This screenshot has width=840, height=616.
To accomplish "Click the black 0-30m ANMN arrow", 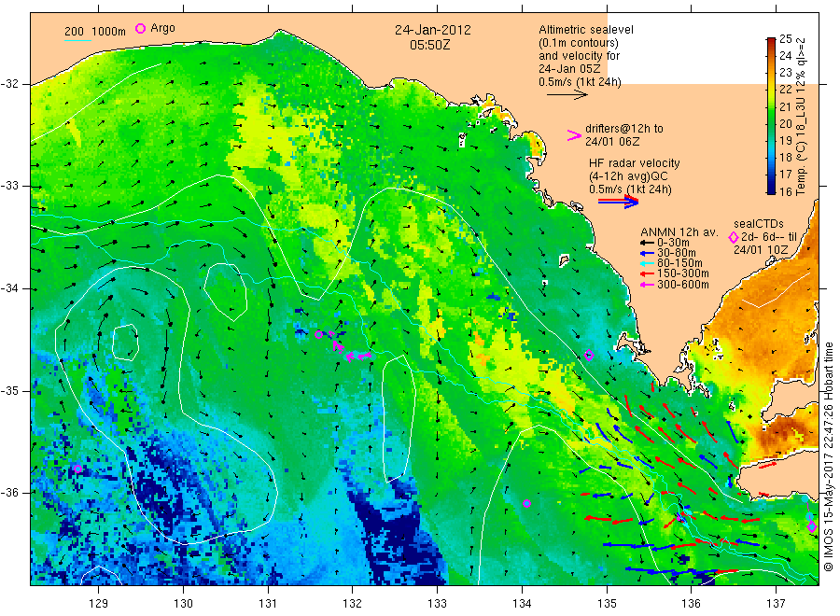I will [x=648, y=244].
